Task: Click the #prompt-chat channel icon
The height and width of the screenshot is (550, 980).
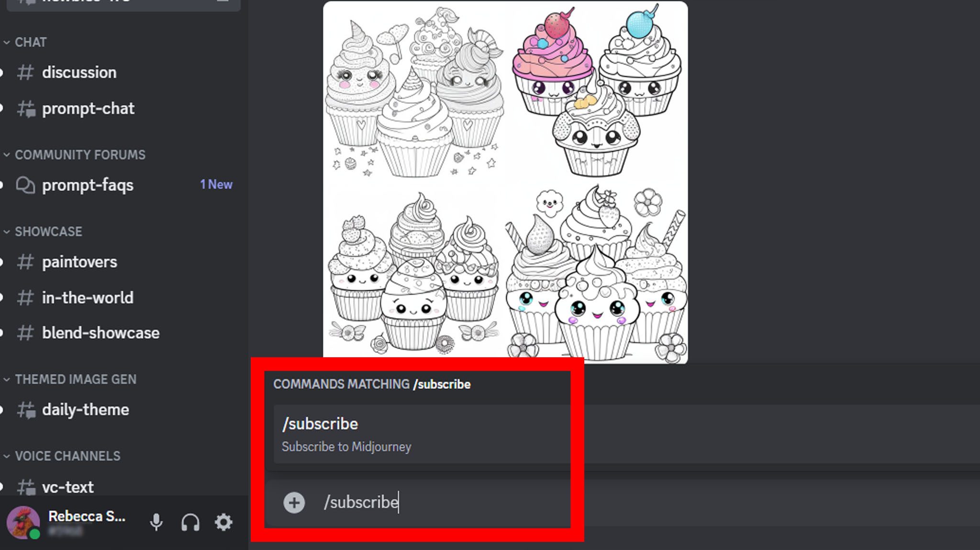Action: (27, 108)
